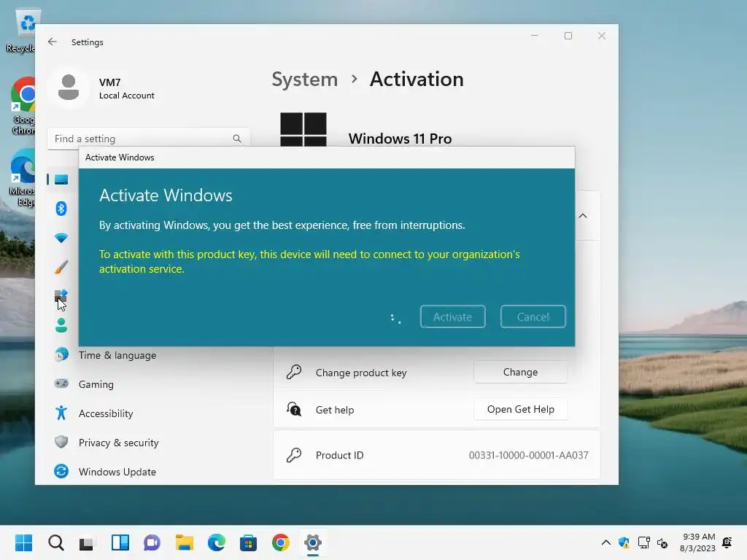Click the search magnifier in Find a setting
This screenshot has width=747, height=560.
tap(237, 139)
